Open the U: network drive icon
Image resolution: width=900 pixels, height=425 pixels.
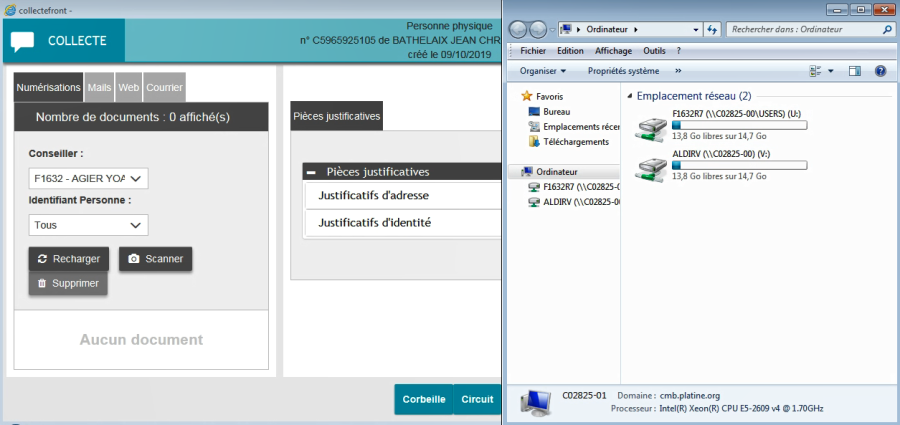click(652, 128)
